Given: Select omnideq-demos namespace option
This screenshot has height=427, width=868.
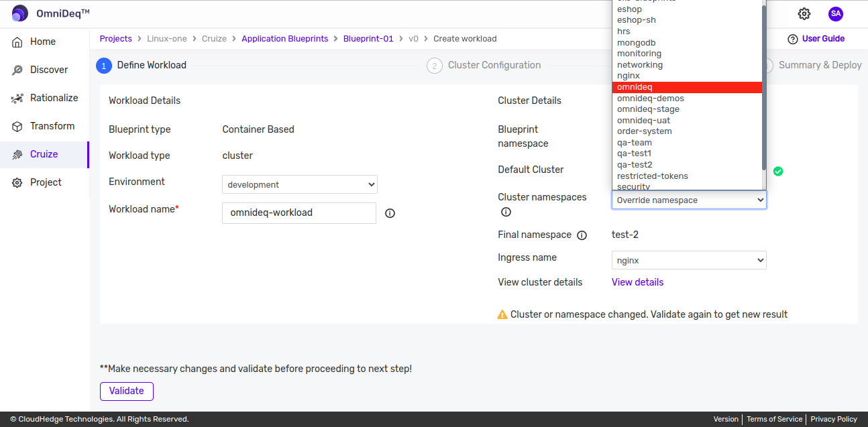Looking at the screenshot, I should 688,99.
